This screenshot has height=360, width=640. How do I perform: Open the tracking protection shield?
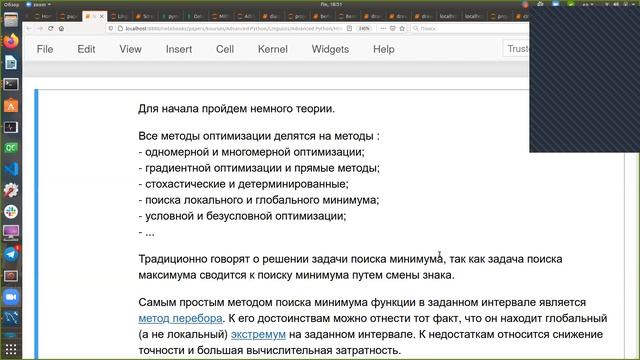coord(111,29)
